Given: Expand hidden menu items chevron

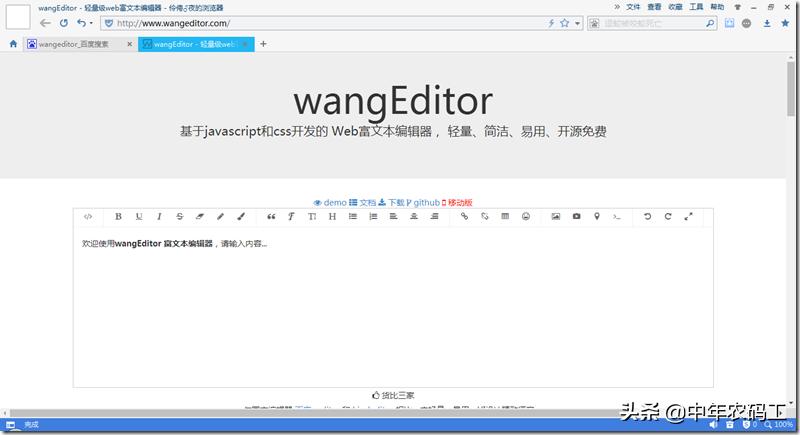Looking at the screenshot, I should [617, 7].
